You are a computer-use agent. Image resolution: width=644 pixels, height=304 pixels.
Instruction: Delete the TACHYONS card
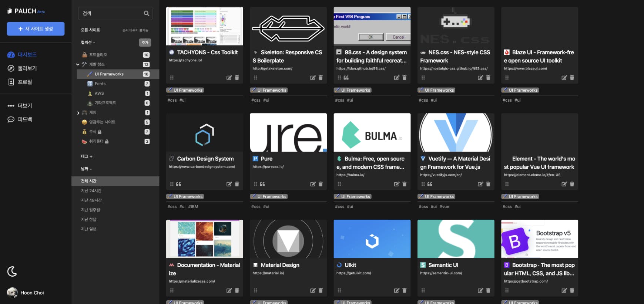[x=237, y=78]
